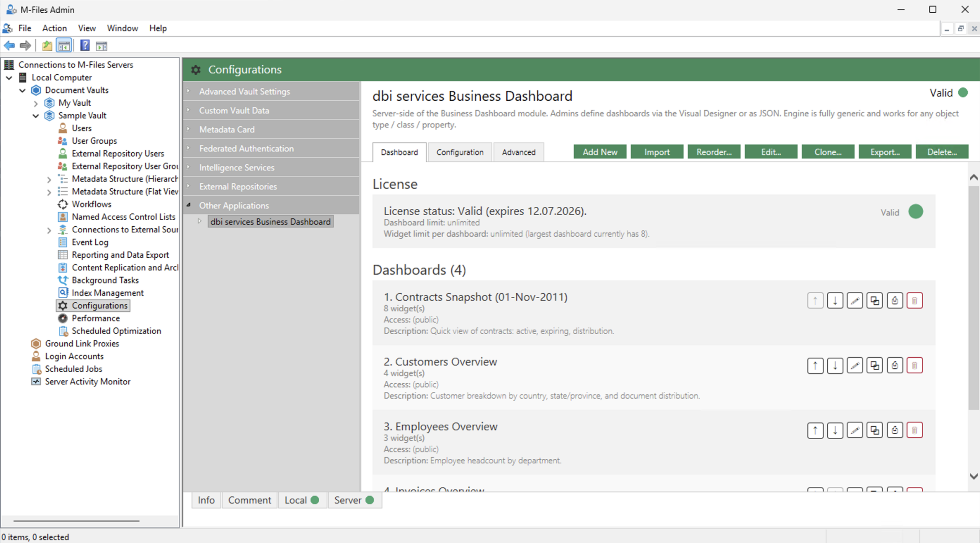This screenshot has width=980, height=543.
Task: Expand the Metadata Card section
Action: [x=189, y=129]
